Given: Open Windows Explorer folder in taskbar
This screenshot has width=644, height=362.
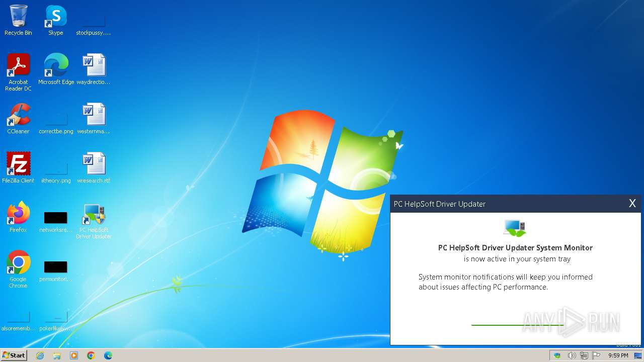Looking at the screenshot, I should [x=57, y=355].
